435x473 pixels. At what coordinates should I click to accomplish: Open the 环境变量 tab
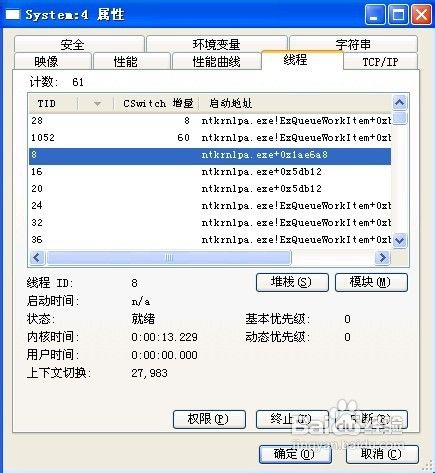pos(216,44)
